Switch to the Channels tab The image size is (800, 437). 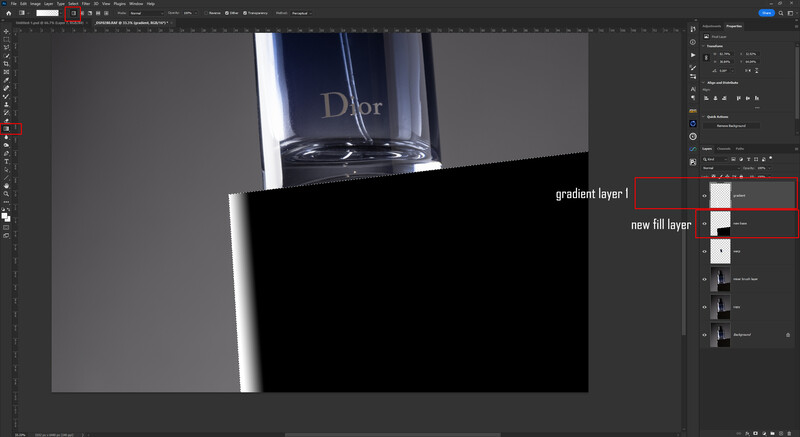pyautogui.click(x=723, y=149)
